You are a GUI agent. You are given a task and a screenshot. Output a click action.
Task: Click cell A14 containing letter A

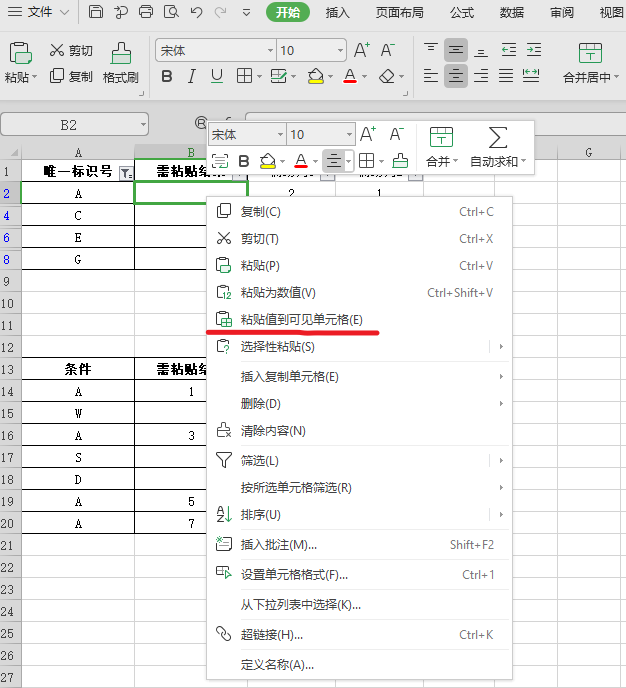pyautogui.click(x=78, y=391)
